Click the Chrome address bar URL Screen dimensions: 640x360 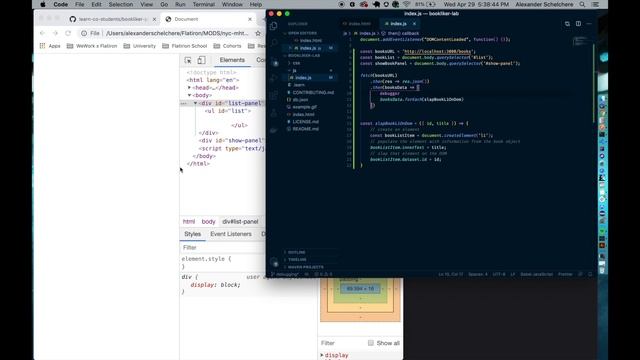click(x=177, y=33)
